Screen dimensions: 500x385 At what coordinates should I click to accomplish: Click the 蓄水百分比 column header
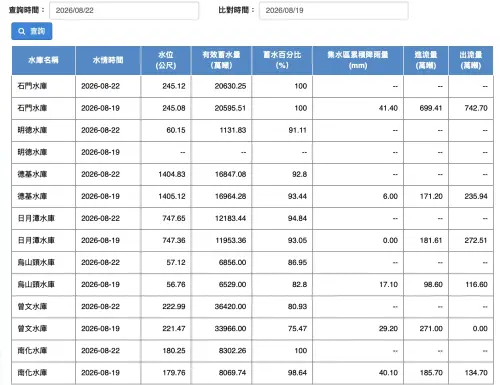pyautogui.click(x=282, y=60)
